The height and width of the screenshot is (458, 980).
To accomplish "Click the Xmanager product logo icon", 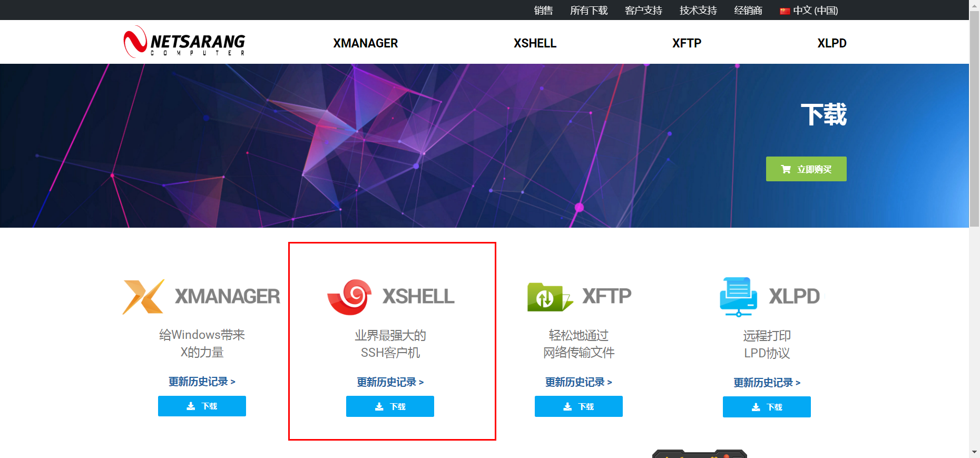I will pos(143,297).
